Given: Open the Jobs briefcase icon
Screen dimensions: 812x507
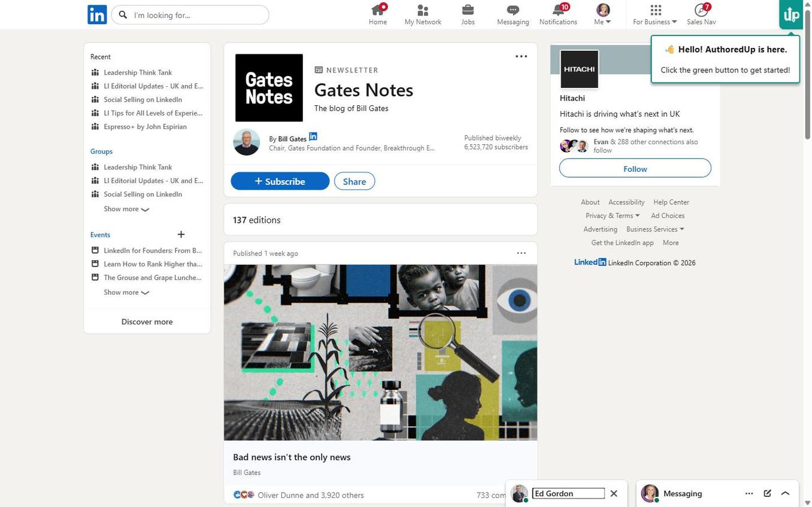Looking at the screenshot, I should [468, 10].
